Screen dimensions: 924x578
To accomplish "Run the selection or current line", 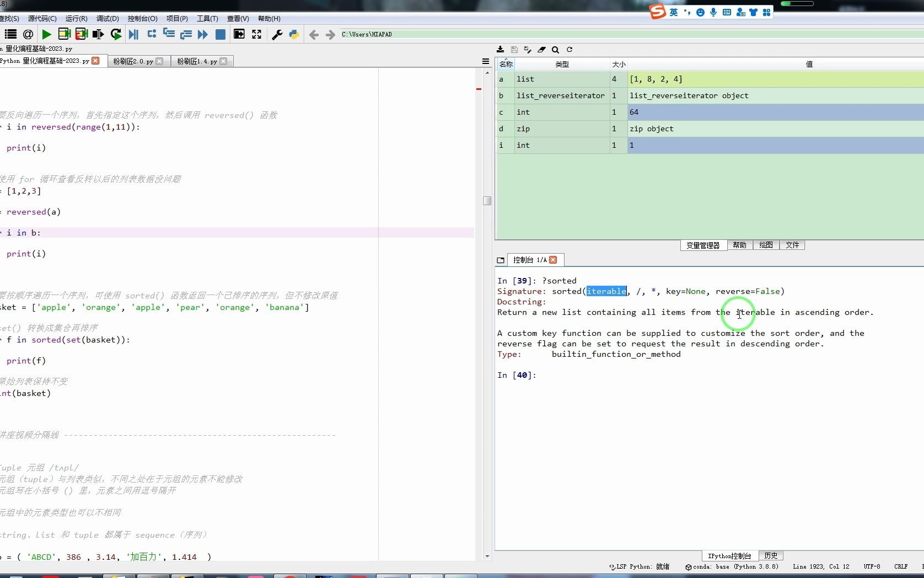I will [x=98, y=34].
